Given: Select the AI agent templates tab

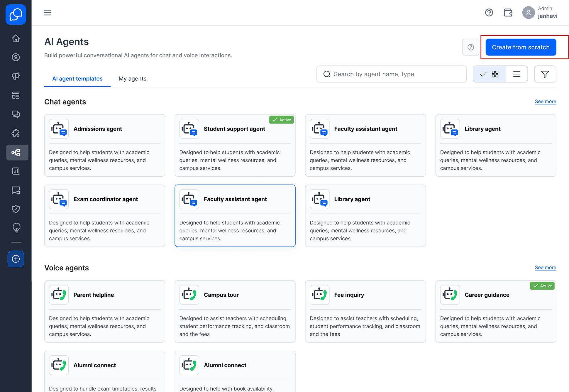Looking at the screenshot, I should click(x=77, y=79).
